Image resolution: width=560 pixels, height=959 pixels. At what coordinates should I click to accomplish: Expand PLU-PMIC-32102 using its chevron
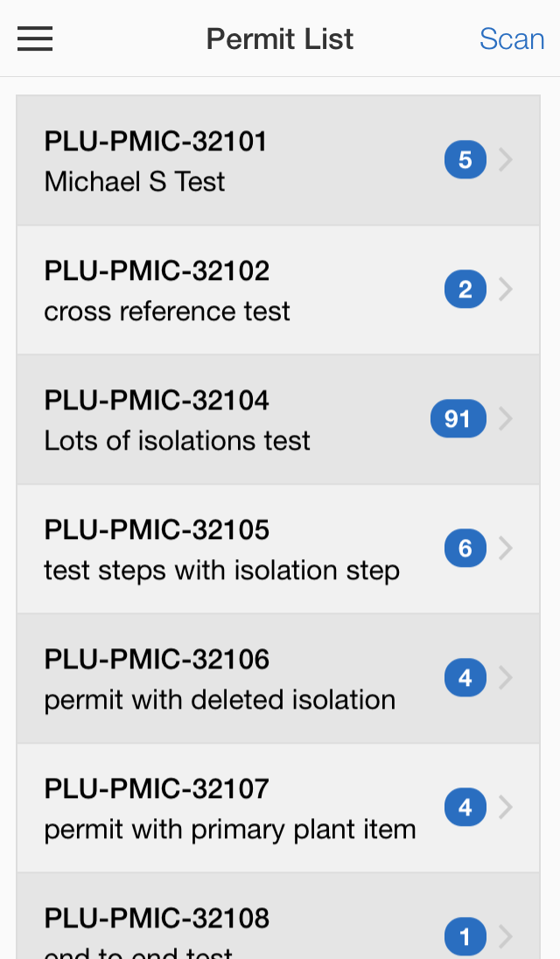506,289
